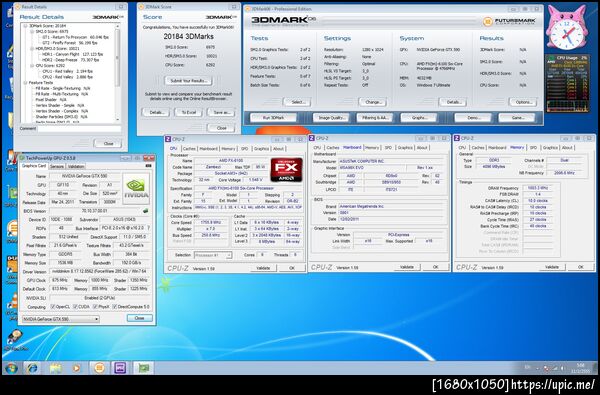Collapse SM2.0 Score tree node
The width and height of the screenshot is (600, 395).
coord(32,32)
